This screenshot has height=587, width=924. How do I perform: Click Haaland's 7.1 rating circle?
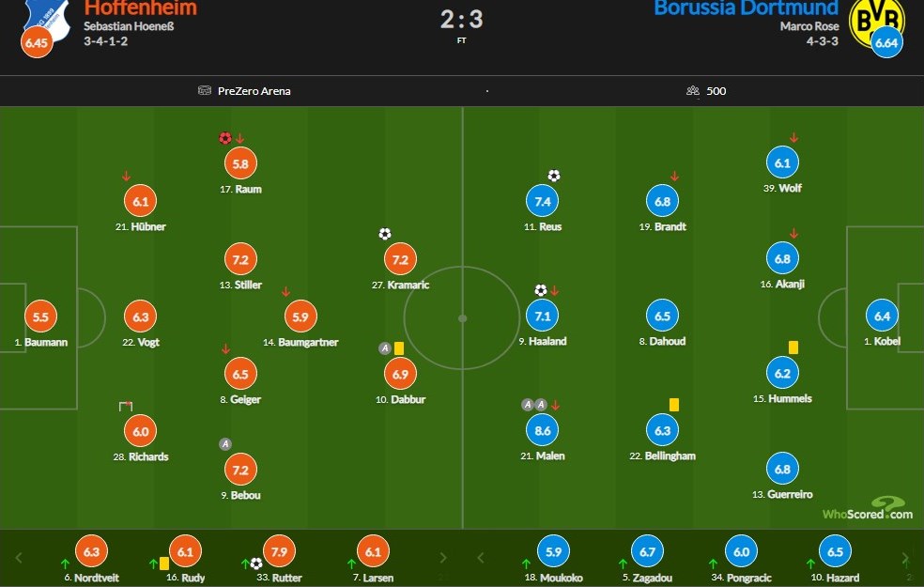point(542,316)
